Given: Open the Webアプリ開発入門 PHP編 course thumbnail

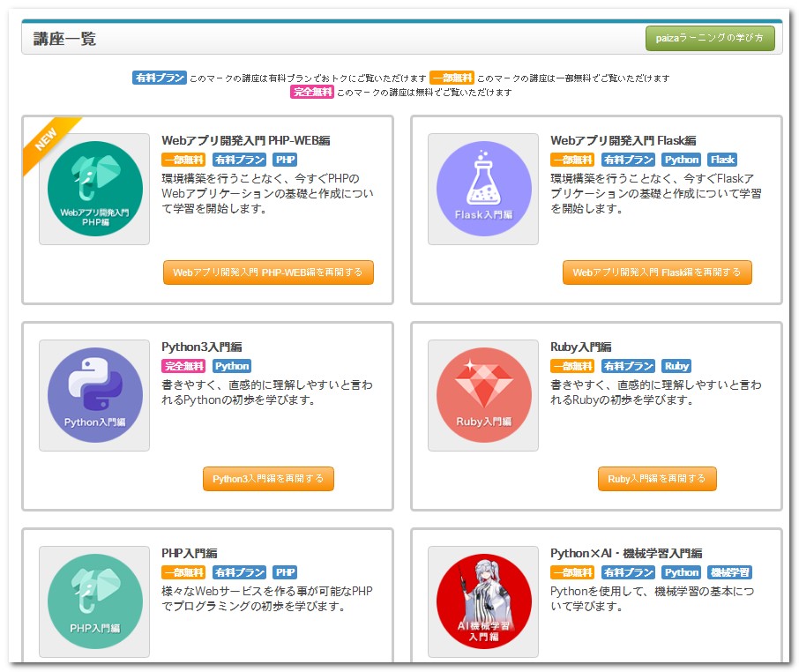Looking at the screenshot, I should click(x=94, y=189).
